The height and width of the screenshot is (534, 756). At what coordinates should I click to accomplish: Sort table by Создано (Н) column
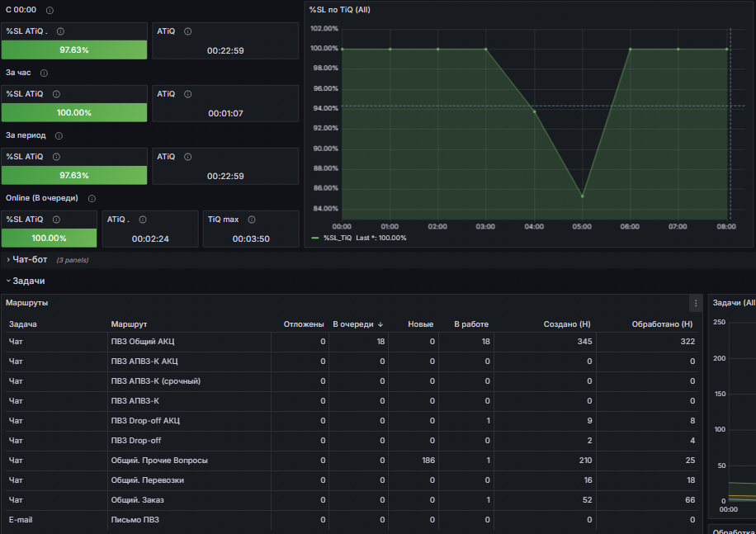pyautogui.click(x=566, y=324)
